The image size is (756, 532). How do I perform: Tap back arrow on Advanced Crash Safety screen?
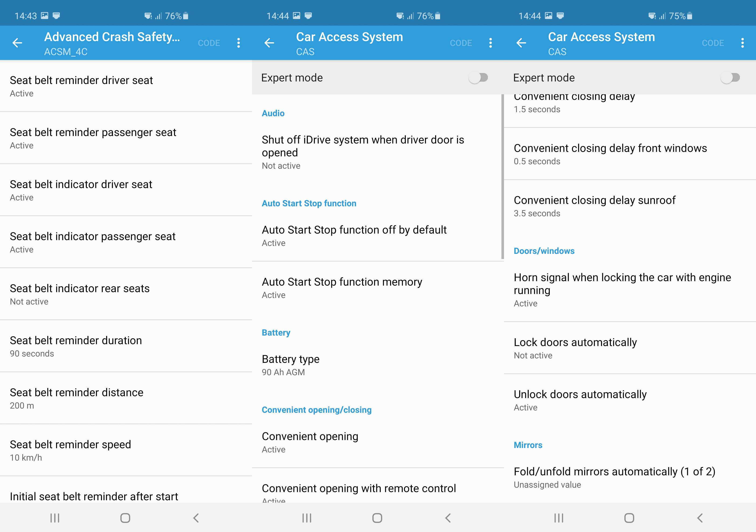[x=17, y=43]
